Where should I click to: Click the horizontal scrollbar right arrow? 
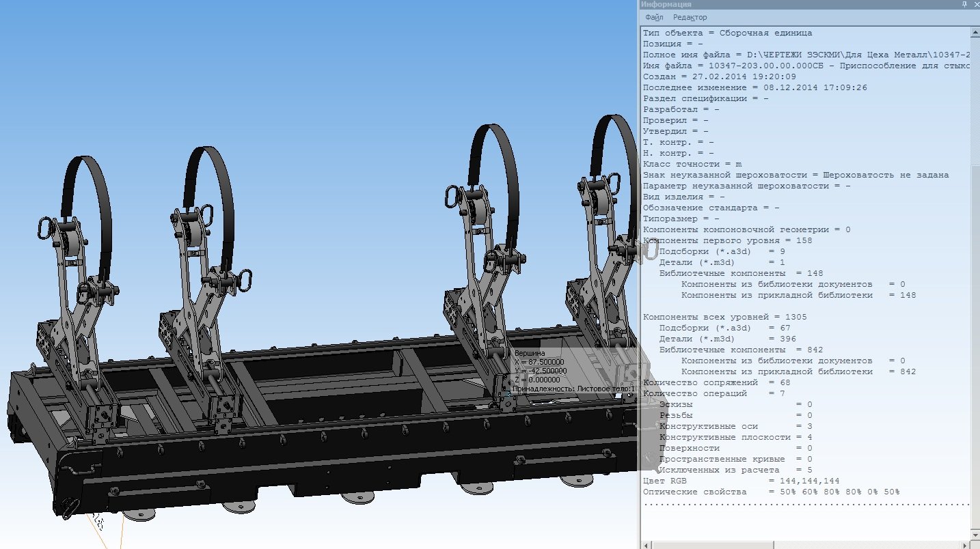point(965,544)
